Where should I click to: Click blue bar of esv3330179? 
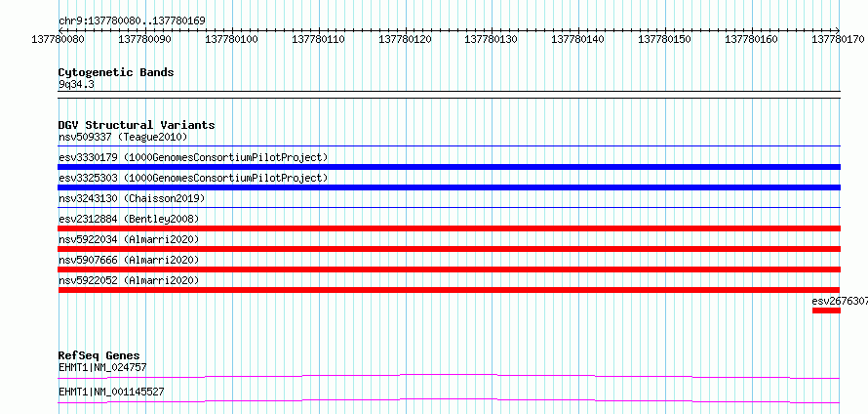449,167
